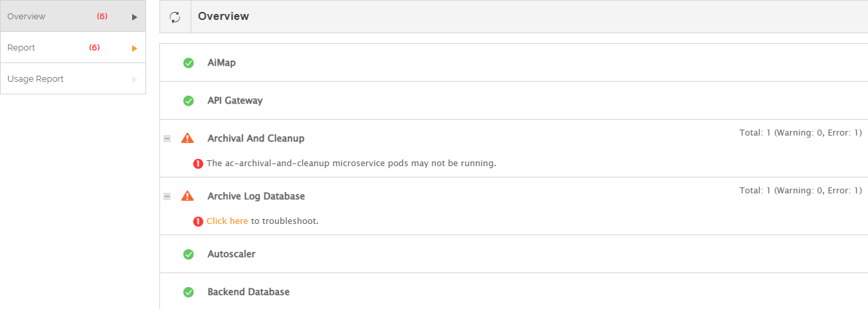The image size is (868, 309).
Task: Expand the Usage Report arrow
Action: 135,80
